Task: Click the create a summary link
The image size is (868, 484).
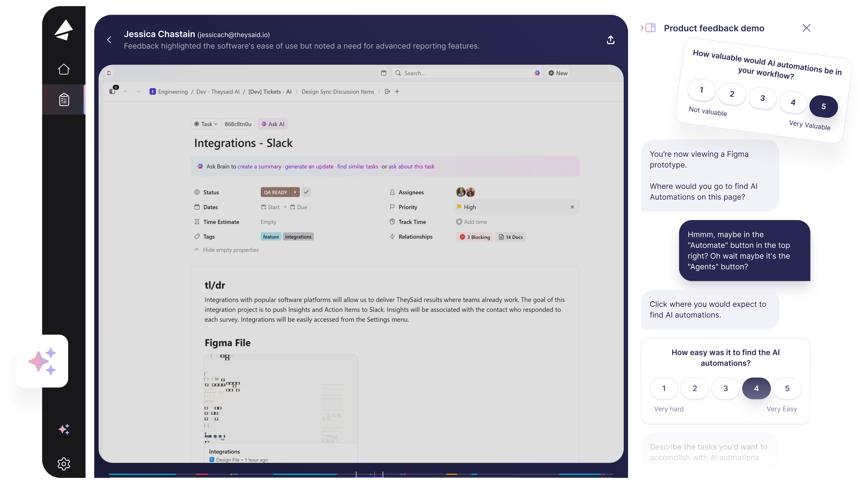Action: point(259,166)
